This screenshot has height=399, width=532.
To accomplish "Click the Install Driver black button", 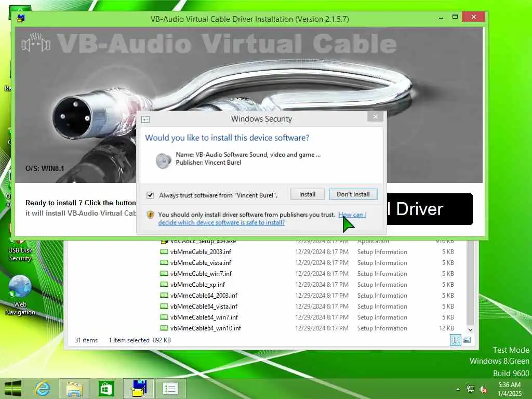I will click(430, 209).
